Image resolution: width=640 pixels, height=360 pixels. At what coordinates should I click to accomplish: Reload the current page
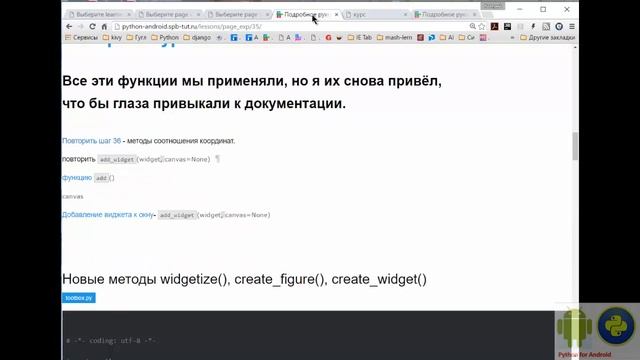[x=93, y=27]
